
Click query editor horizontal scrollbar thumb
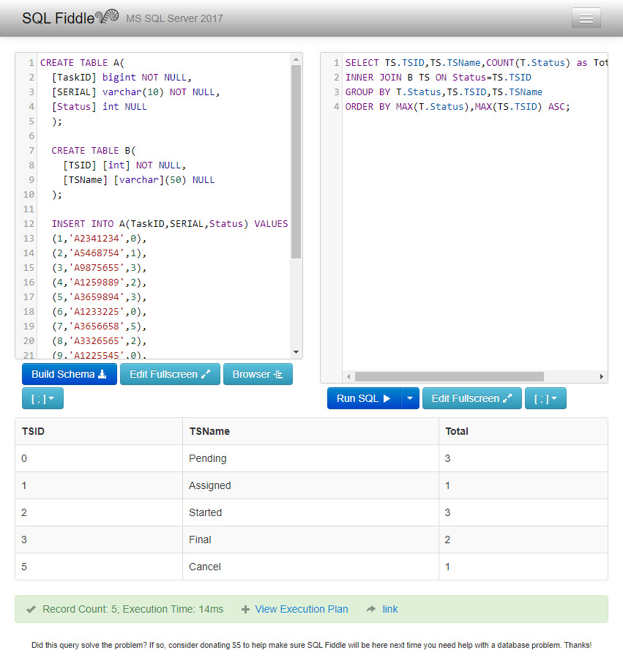(x=449, y=376)
